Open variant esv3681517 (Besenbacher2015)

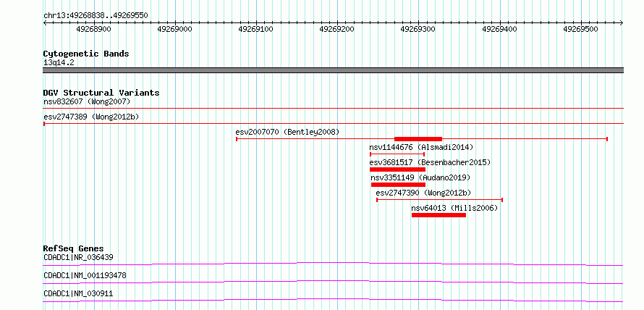tap(430, 163)
